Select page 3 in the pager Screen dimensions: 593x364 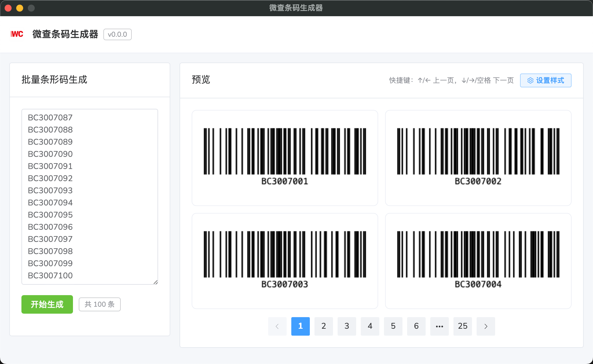pyautogui.click(x=347, y=326)
